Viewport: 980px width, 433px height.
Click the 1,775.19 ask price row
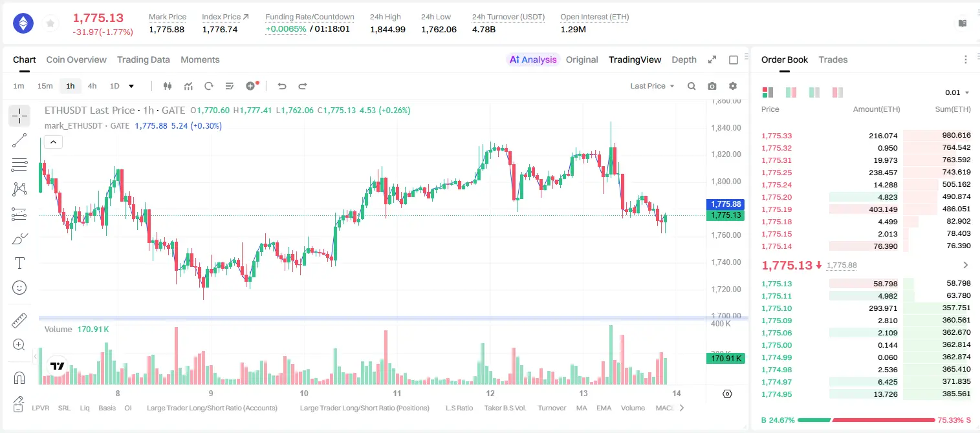866,209
